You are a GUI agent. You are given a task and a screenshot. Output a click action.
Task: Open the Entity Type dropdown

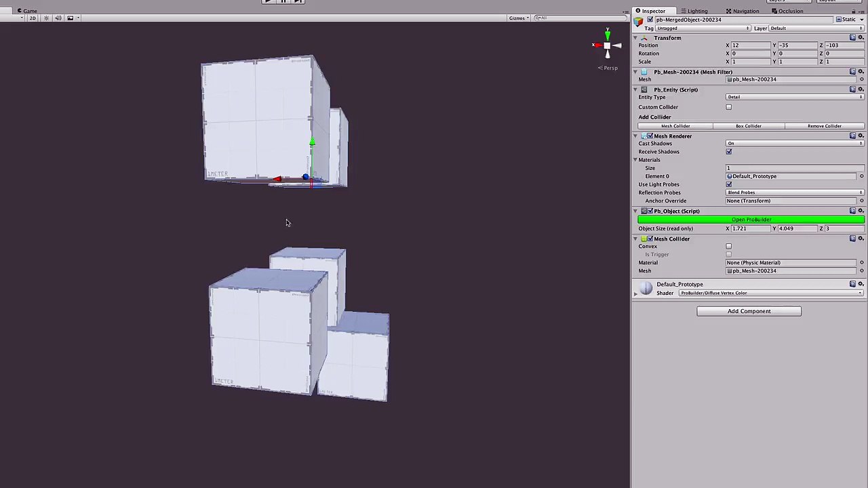coord(795,97)
